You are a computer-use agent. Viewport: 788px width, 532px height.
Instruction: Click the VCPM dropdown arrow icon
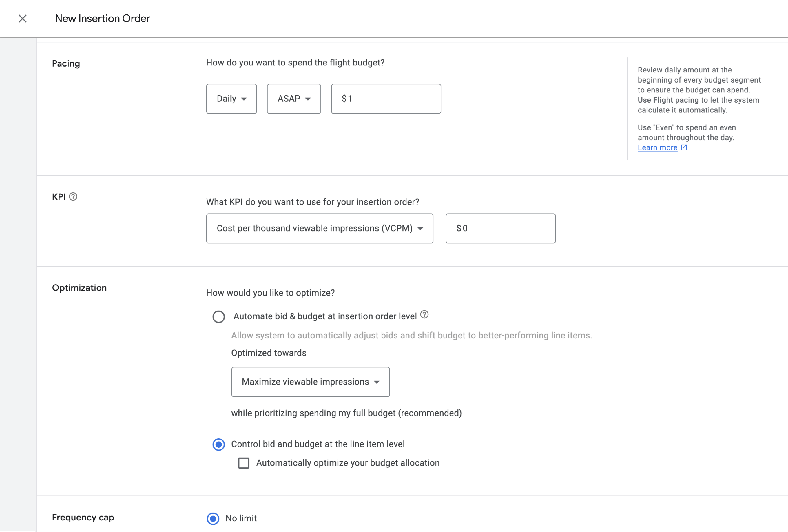point(420,229)
